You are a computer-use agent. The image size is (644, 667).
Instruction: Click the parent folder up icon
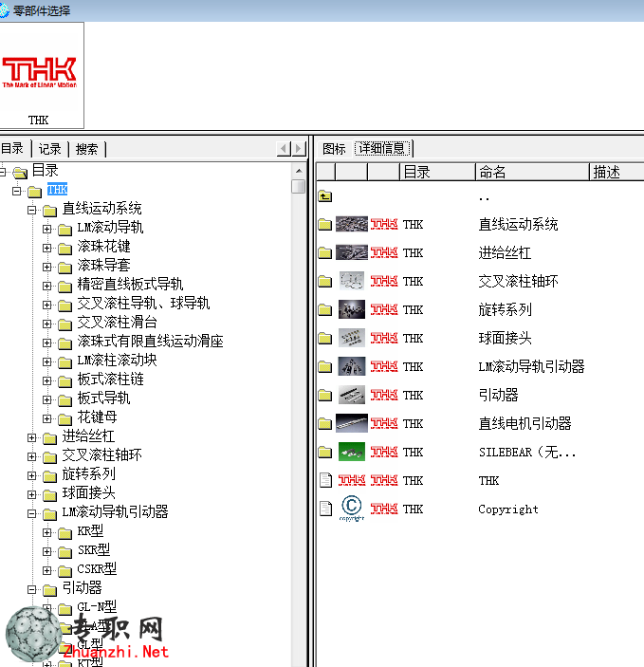[x=325, y=196]
